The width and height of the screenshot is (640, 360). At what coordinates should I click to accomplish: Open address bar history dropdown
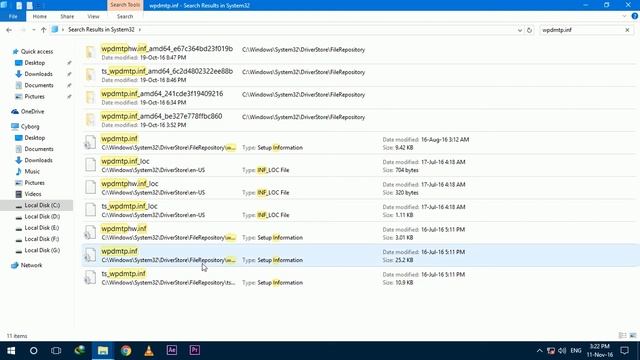click(520, 30)
